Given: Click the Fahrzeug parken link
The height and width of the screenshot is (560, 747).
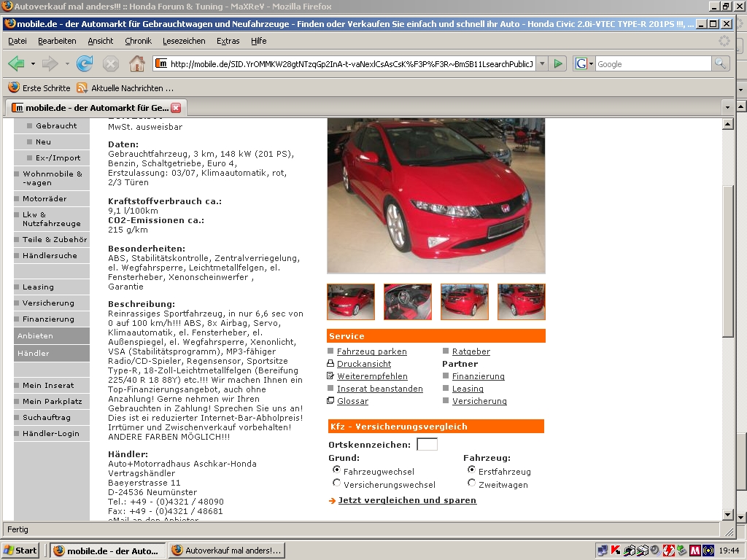Looking at the screenshot, I should coord(371,351).
